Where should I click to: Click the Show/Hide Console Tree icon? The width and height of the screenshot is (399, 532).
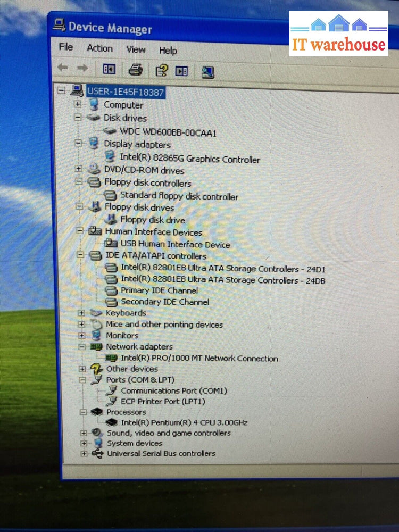tap(109, 69)
